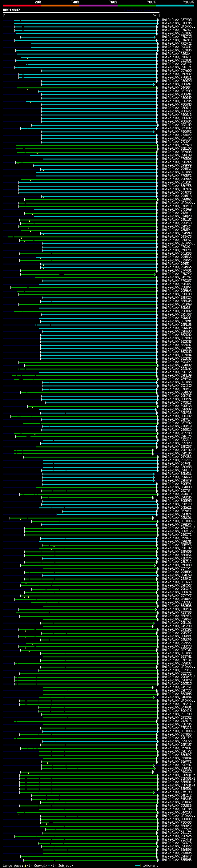Viewport: 197px width, 868px height.
Task: Open hit UniRef100_B7FLM5
Action: pyautogui.click(x=177, y=23)
